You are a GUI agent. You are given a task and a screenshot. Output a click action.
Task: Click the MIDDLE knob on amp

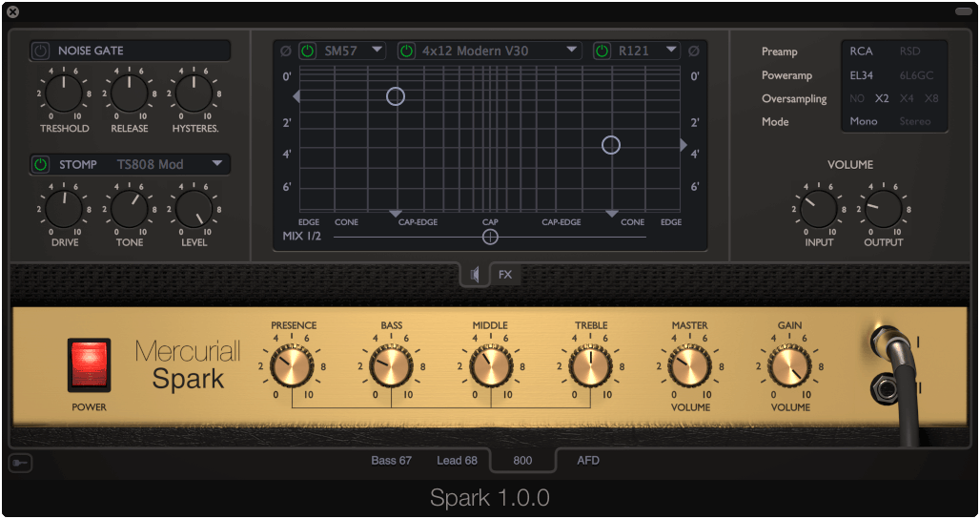(491, 366)
